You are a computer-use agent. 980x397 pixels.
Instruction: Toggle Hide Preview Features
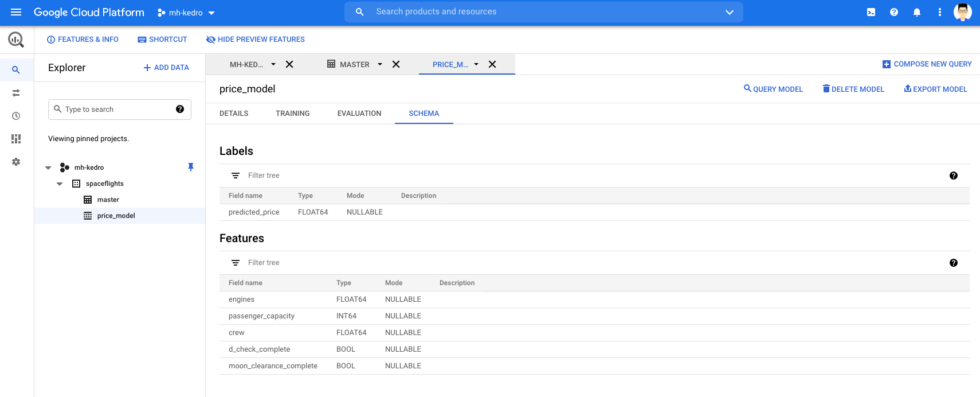pos(256,40)
